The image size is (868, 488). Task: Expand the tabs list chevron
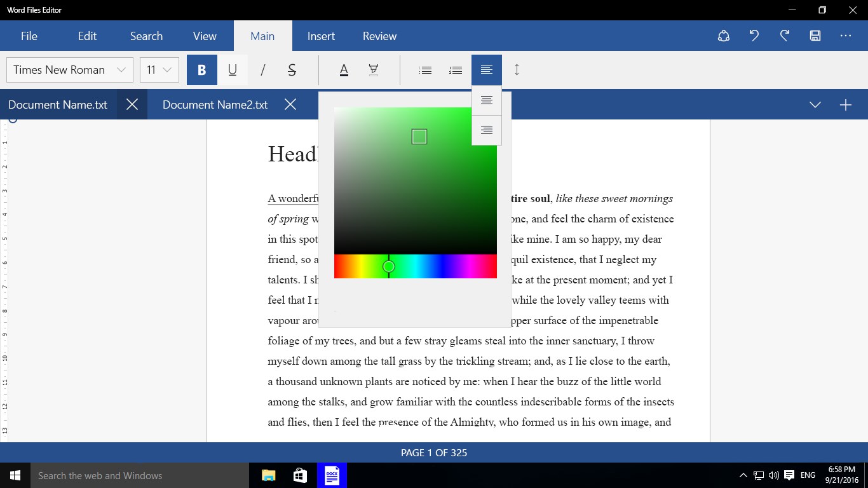[x=815, y=104]
